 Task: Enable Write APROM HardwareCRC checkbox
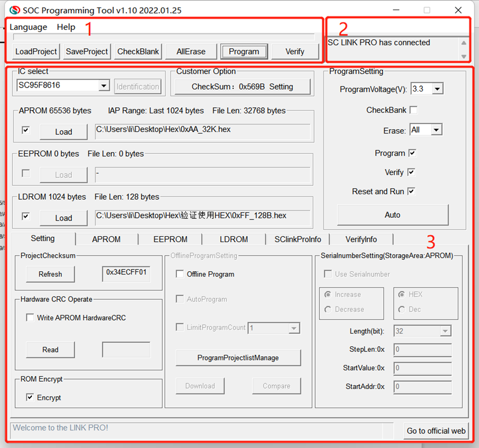click(30, 318)
